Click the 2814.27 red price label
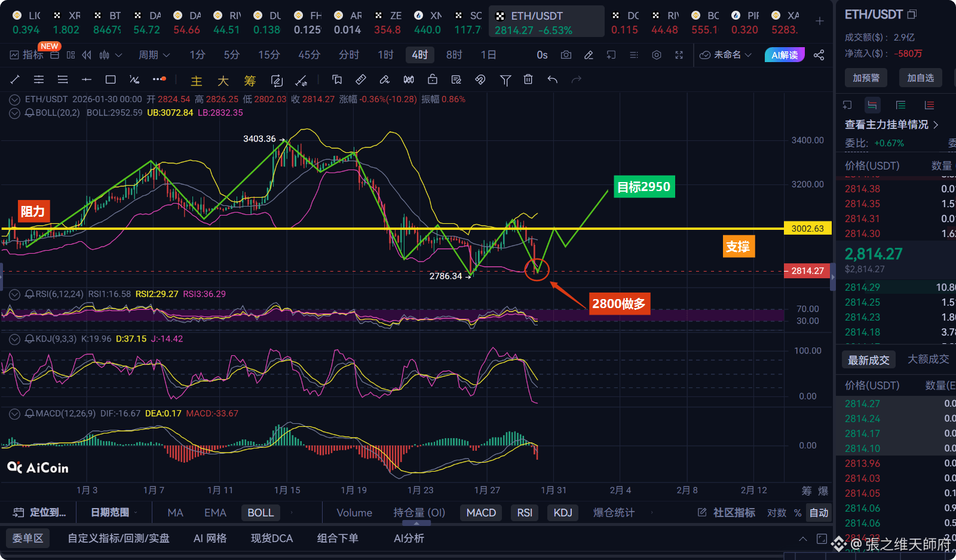Screen dimensions: 956x560 (808, 271)
